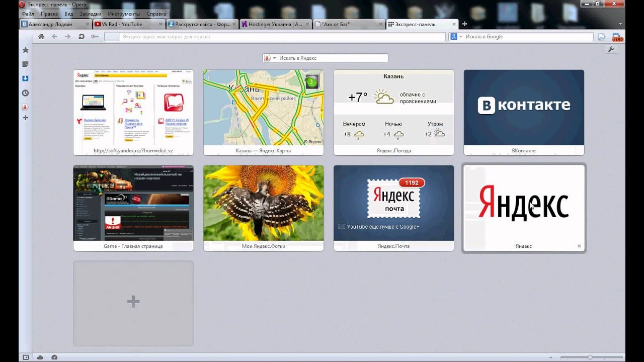Switch to "Акк от Баг" tab
Image resolution: width=644 pixels, height=362 pixels.
click(x=349, y=24)
